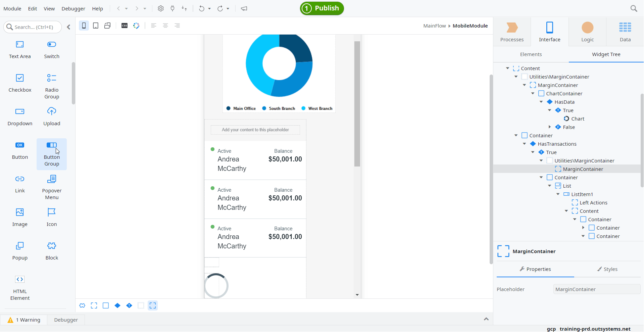
Task: Click the green Publish button
Action: (322, 8)
